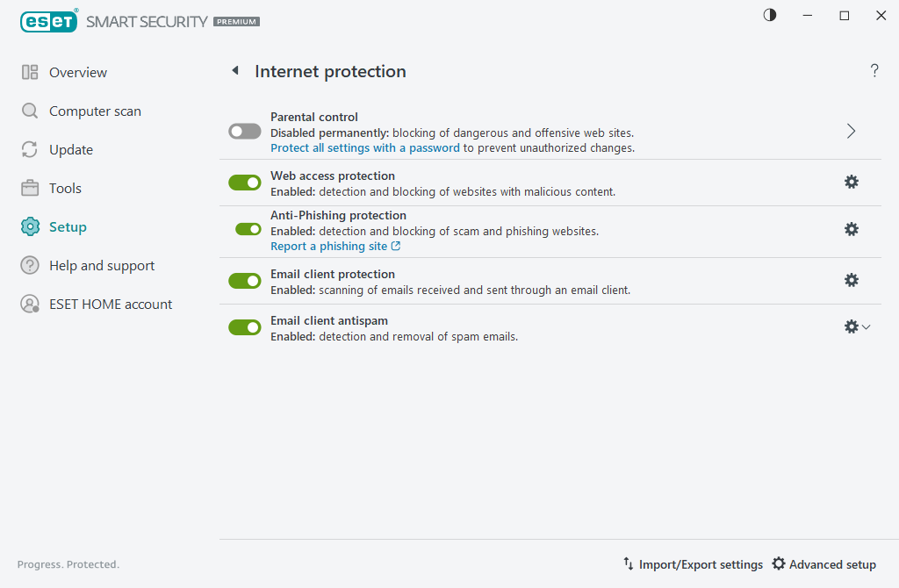
Task: Enable Parental control
Action: coord(244,131)
